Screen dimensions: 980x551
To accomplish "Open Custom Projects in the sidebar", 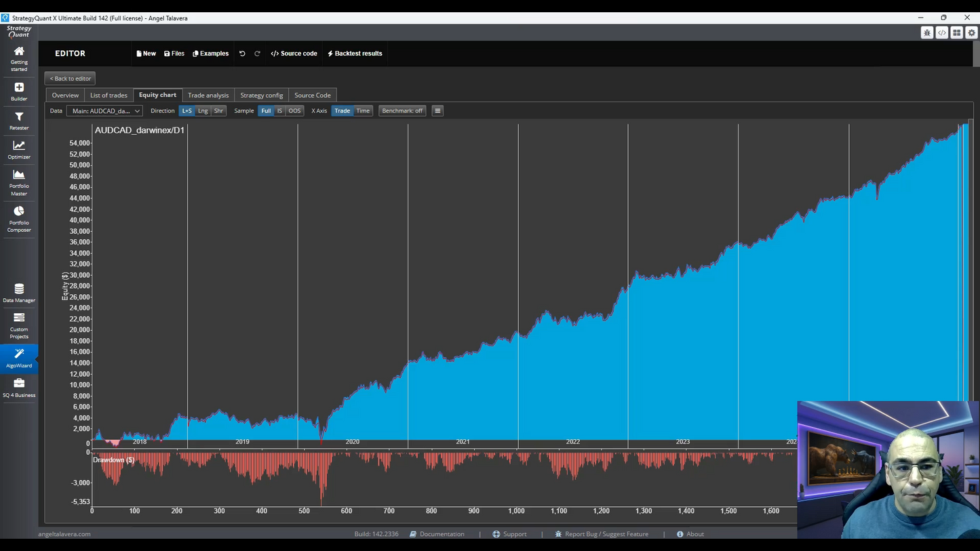I will click(19, 325).
